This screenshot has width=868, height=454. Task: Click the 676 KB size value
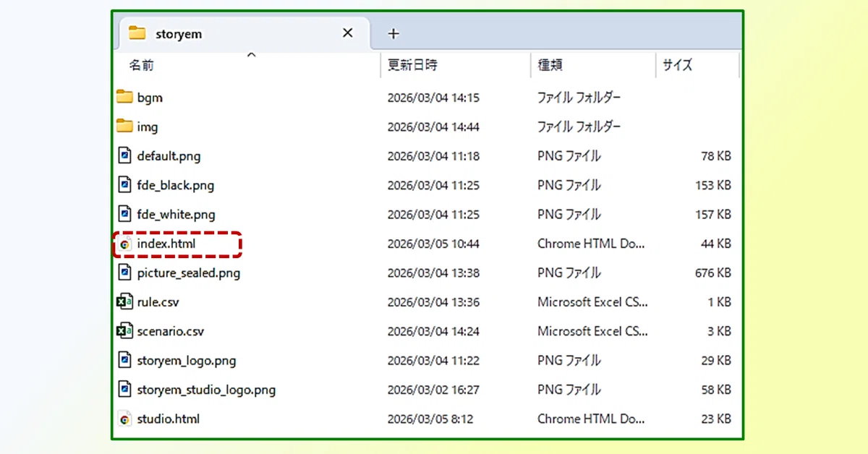click(x=712, y=273)
